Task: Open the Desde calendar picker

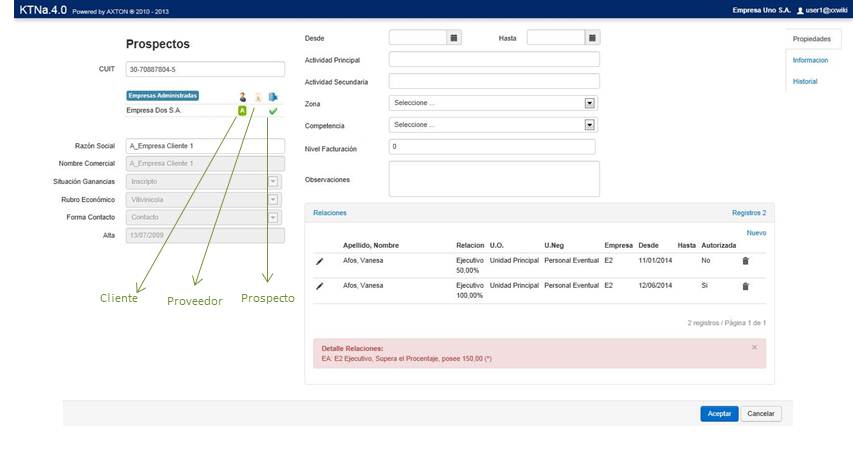Action: (454, 38)
